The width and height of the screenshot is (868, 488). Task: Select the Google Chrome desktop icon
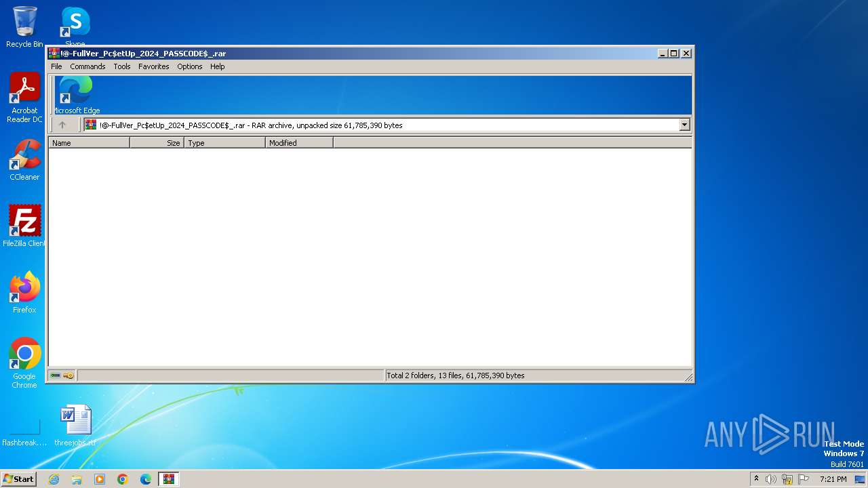click(x=24, y=363)
